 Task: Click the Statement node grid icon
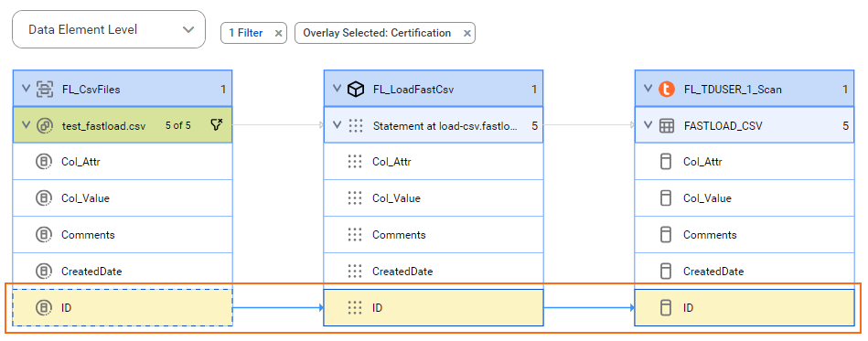point(355,125)
